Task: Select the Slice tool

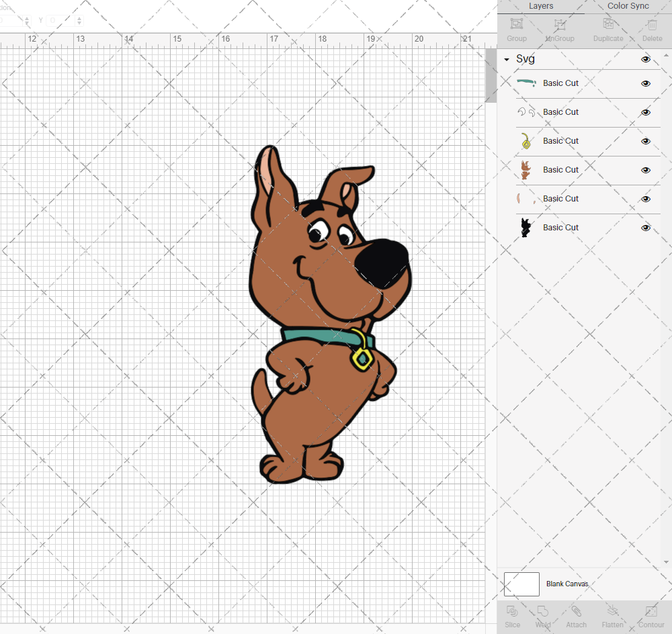Action: click(x=512, y=615)
